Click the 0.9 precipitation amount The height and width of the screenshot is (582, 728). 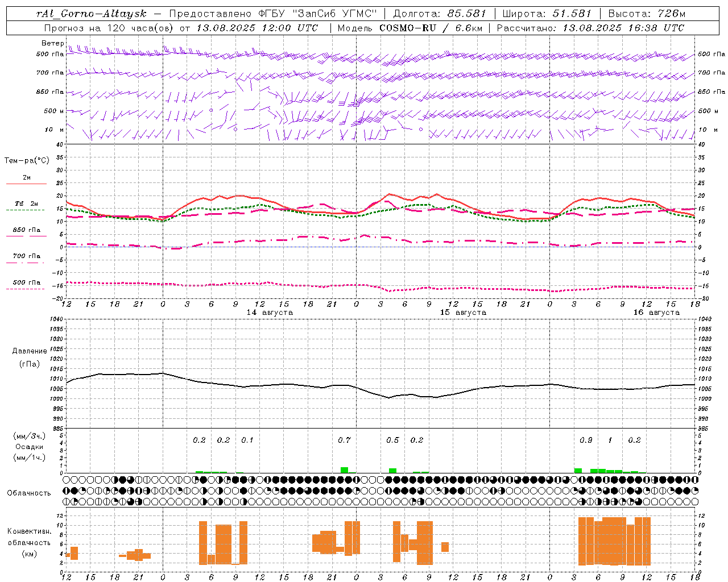586,440
